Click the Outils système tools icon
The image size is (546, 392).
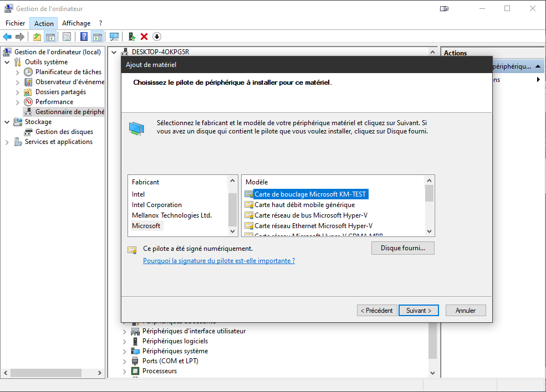[17, 62]
